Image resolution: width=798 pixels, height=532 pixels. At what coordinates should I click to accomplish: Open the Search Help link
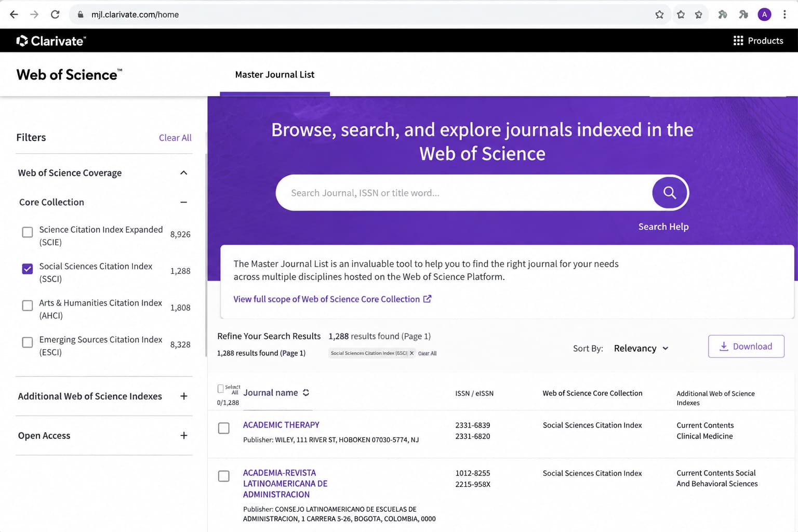pos(663,227)
